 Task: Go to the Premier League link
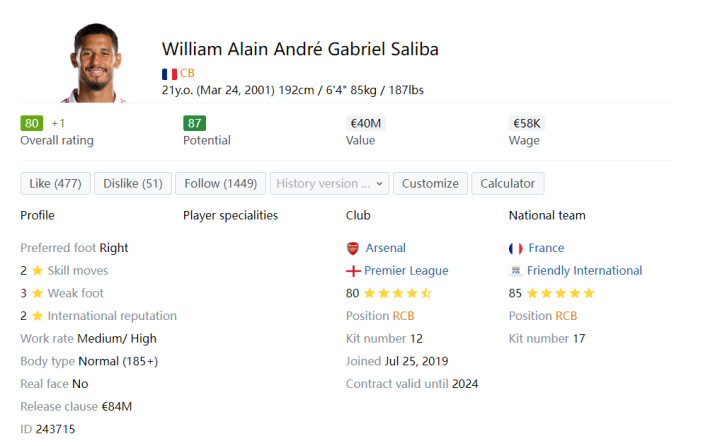[x=406, y=271]
